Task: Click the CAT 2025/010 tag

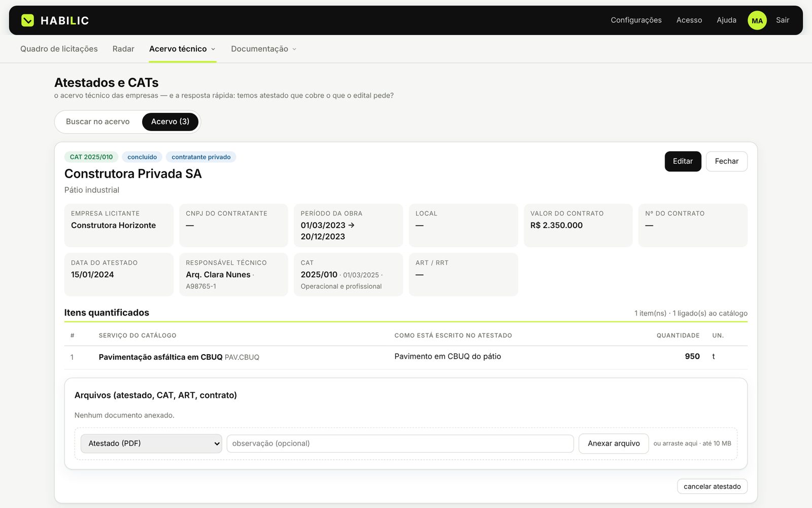Action: click(x=91, y=157)
